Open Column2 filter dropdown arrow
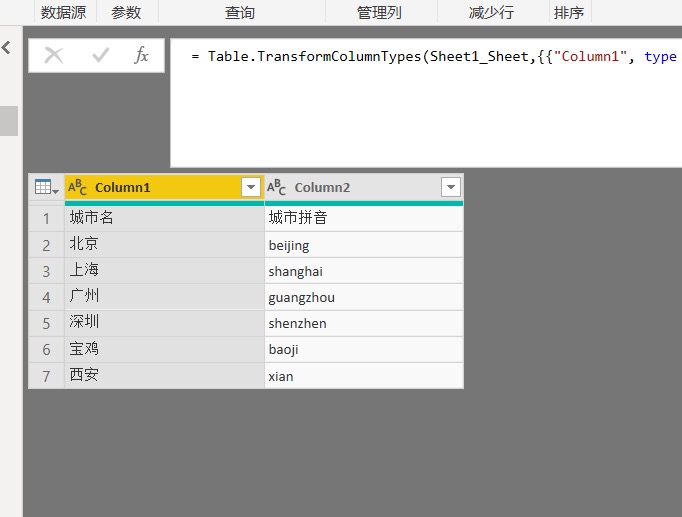Image resolution: width=682 pixels, height=517 pixels. point(451,187)
